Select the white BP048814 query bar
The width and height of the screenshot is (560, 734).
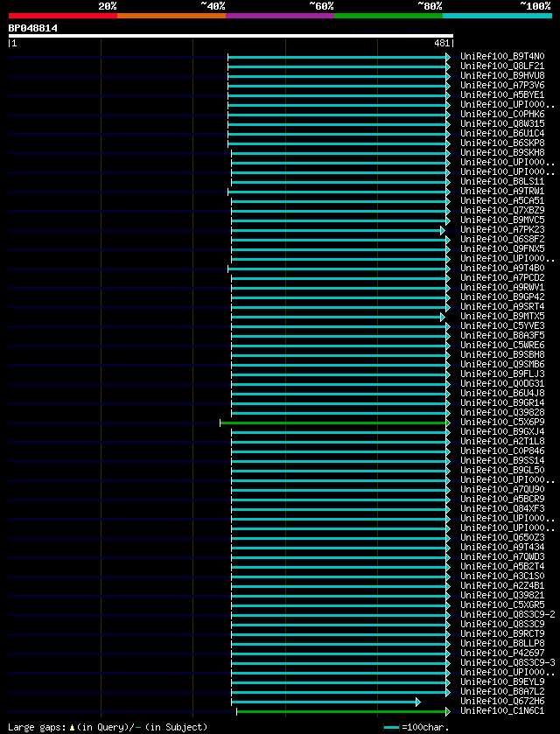coord(231,36)
